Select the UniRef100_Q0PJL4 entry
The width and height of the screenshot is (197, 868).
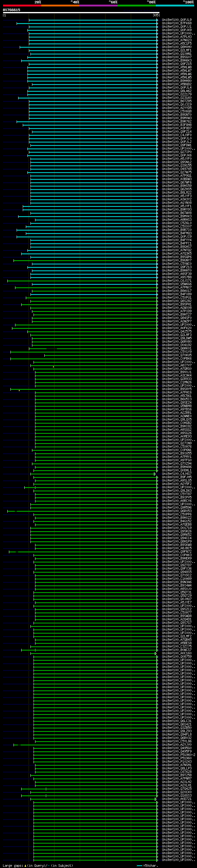pos(177,88)
